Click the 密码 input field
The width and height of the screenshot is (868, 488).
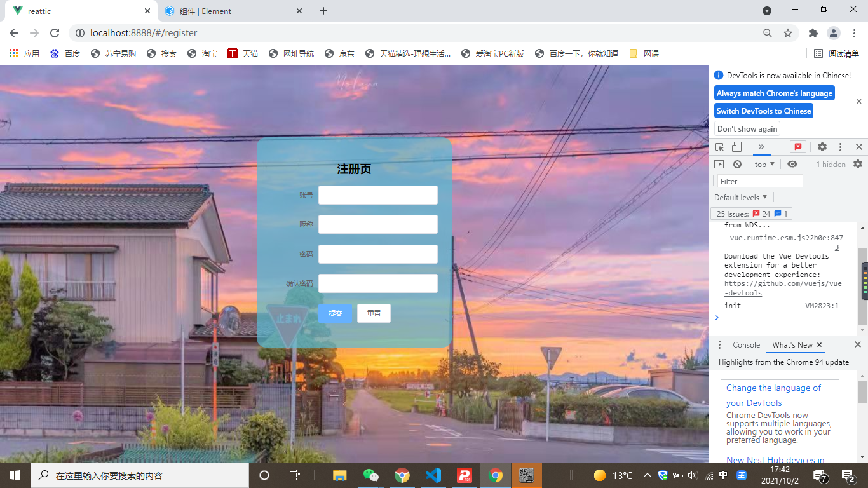tap(378, 254)
